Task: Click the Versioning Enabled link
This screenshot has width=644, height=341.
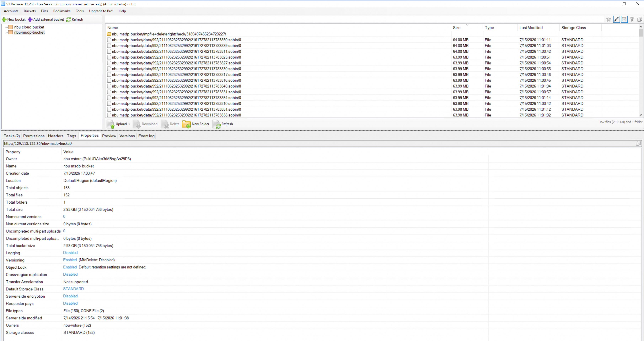Action: 70,260
